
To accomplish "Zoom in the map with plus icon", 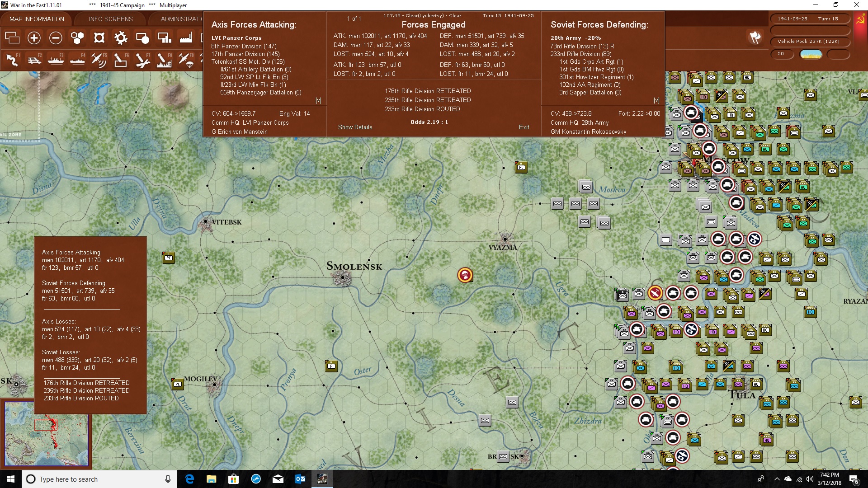I will (34, 38).
